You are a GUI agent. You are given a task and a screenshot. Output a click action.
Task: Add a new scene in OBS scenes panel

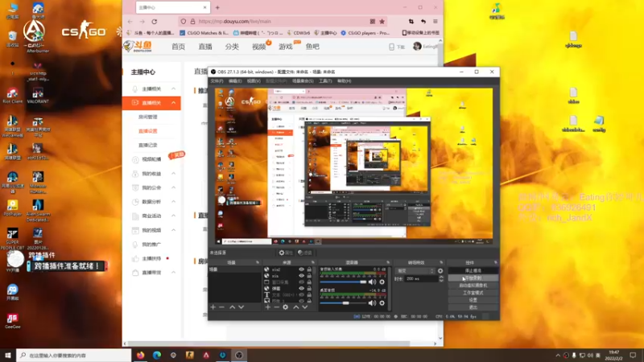click(x=213, y=307)
